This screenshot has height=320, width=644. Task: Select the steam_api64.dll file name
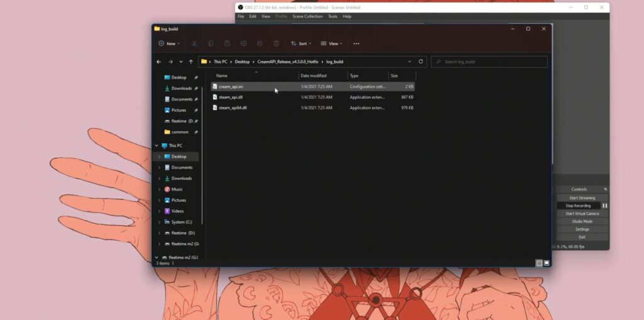coord(233,108)
